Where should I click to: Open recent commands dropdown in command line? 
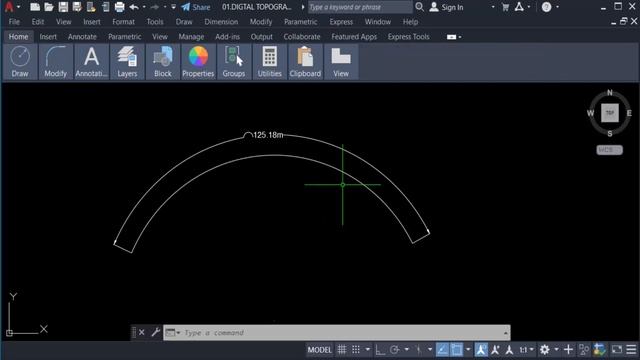pos(173,333)
